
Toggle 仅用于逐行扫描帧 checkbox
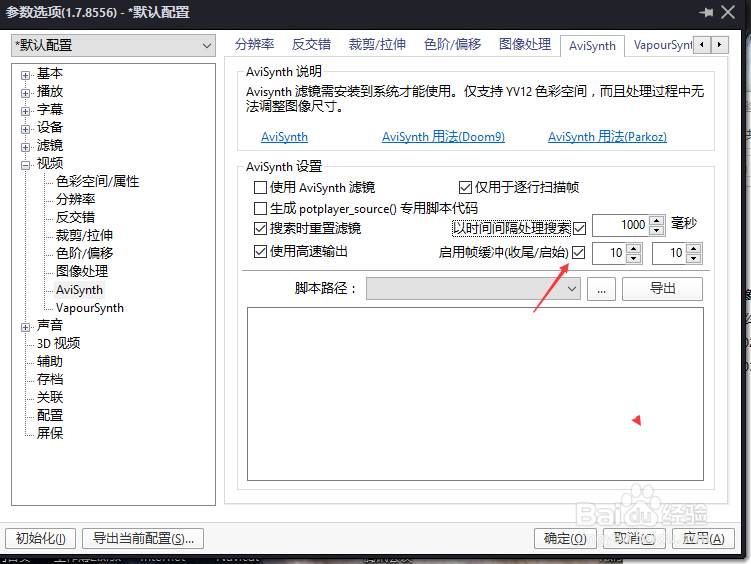(465, 187)
